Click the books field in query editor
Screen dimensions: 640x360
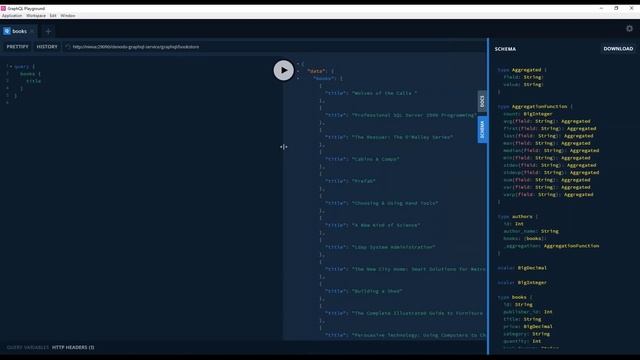[27, 74]
